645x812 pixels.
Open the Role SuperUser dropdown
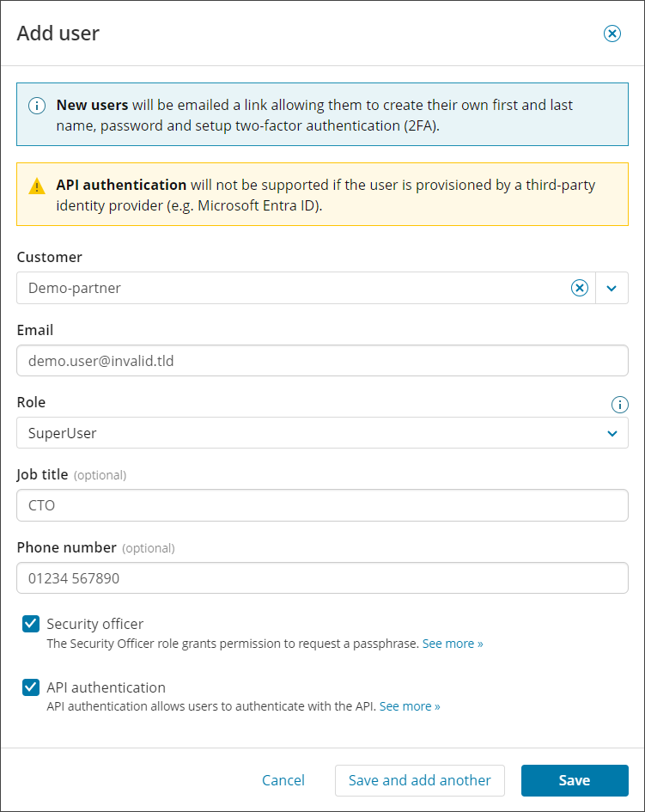[x=322, y=433]
